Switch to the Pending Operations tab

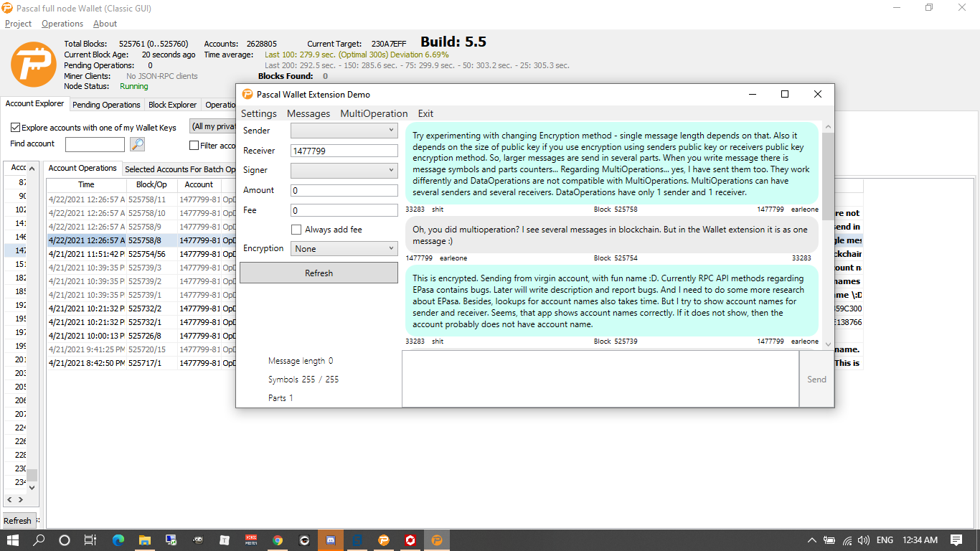pyautogui.click(x=106, y=105)
